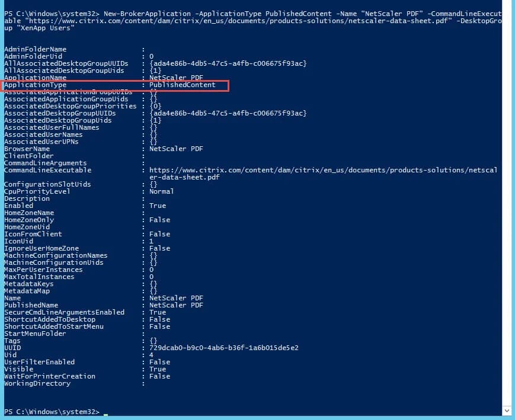Click the IgnoreUserHomeZone label
This screenshot has height=420, width=515.
coord(41,249)
